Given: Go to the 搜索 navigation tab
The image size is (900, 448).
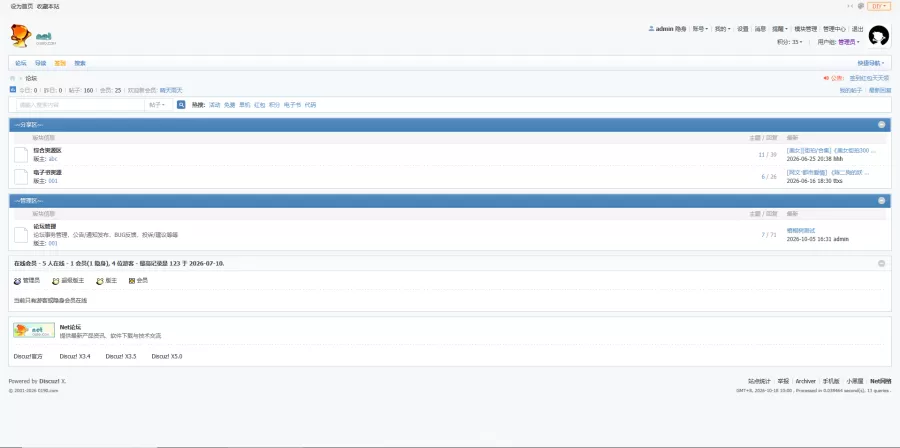Looking at the screenshot, I should click(80, 63).
